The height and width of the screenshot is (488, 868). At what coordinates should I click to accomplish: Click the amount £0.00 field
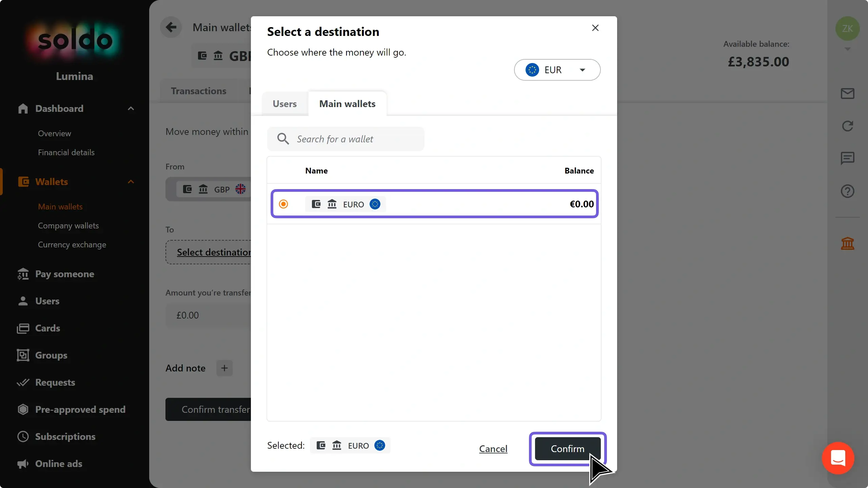click(x=208, y=315)
